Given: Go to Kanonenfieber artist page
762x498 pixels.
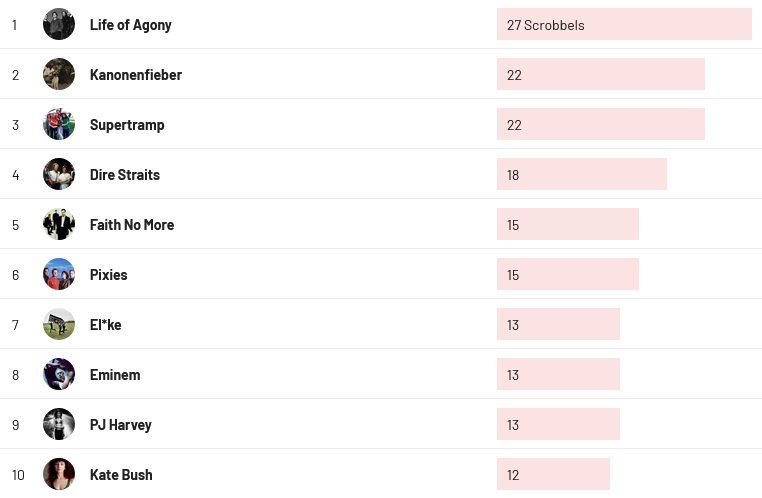Looking at the screenshot, I should (x=136, y=75).
